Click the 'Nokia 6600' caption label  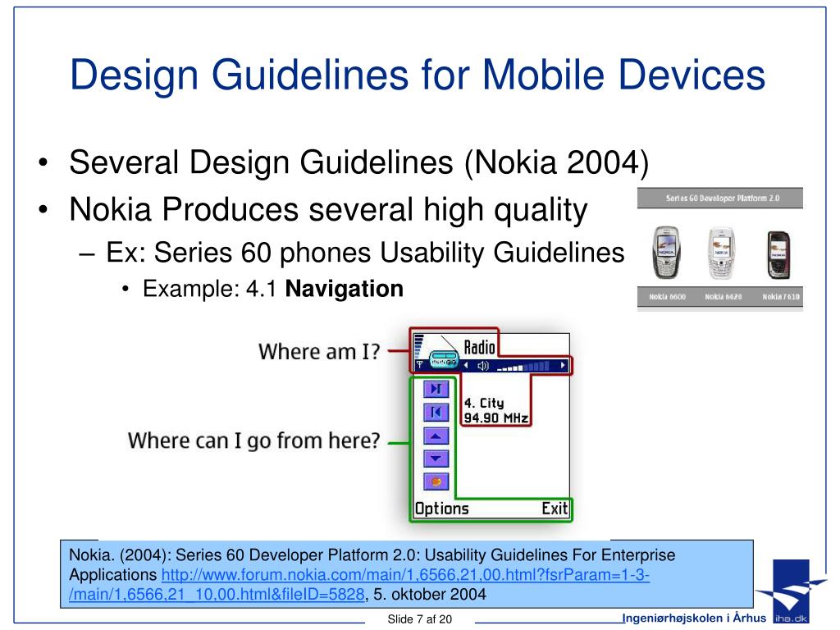(668, 296)
